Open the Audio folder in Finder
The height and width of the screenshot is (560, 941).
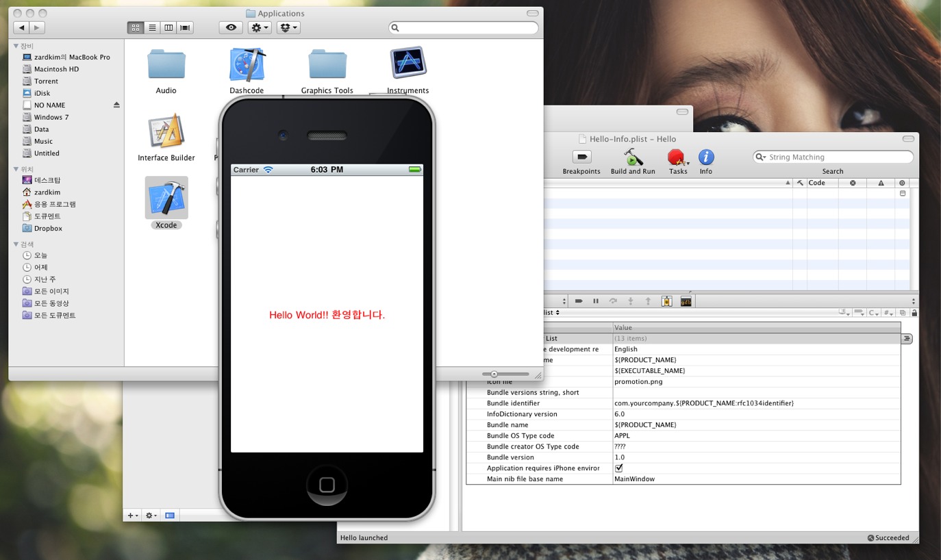pos(166,64)
